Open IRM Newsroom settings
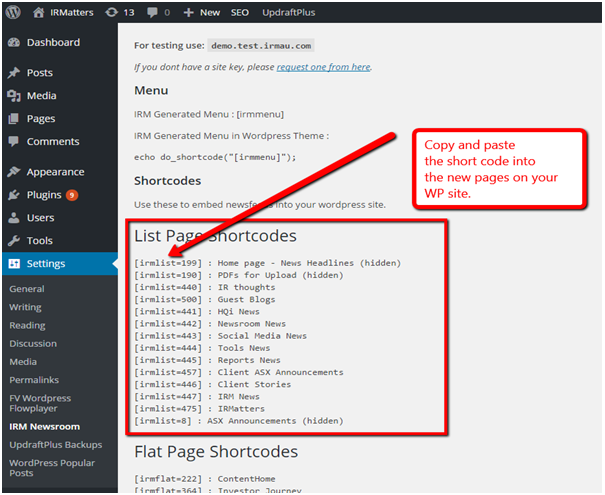 44,427
